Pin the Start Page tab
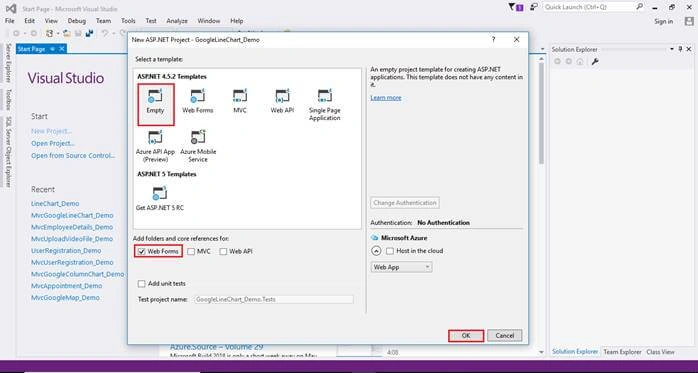698x373 pixels. tap(53, 49)
